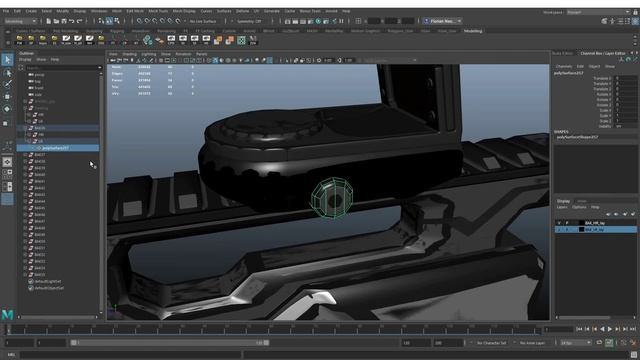Open the New Scene file icon
Image resolution: width=640 pixels, height=360 pixels.
click(x=49, y=21)
